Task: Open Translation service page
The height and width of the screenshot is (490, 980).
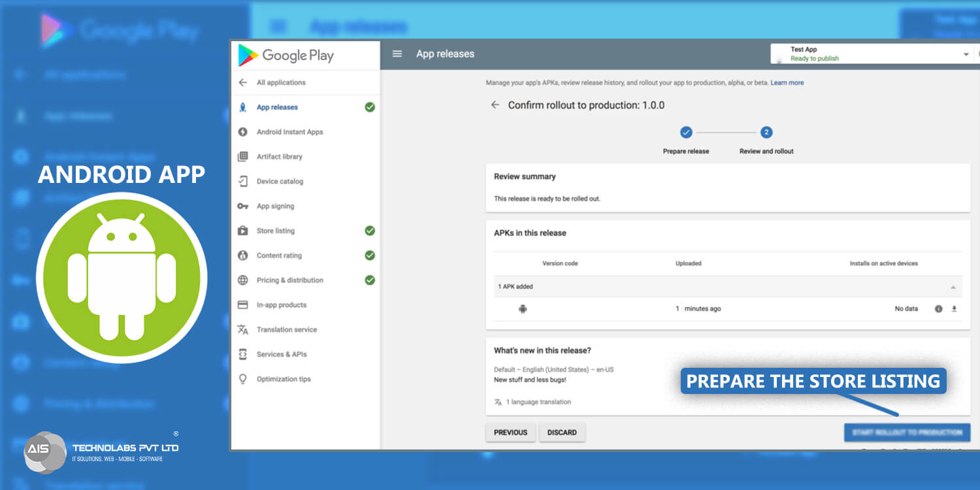Action: click(x=287, y=329)
